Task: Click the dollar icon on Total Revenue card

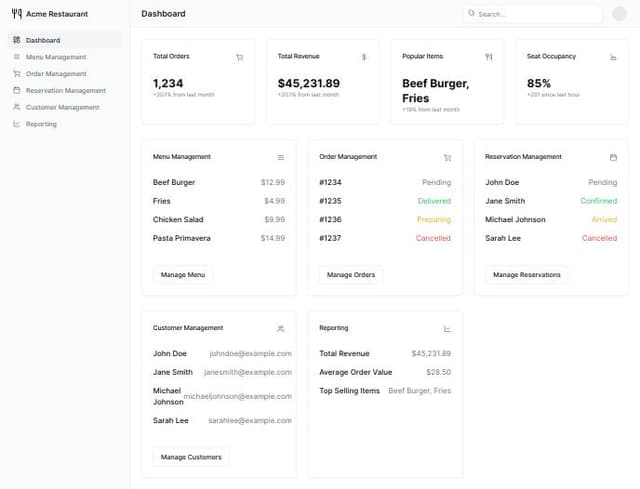Action: (364, 57)
